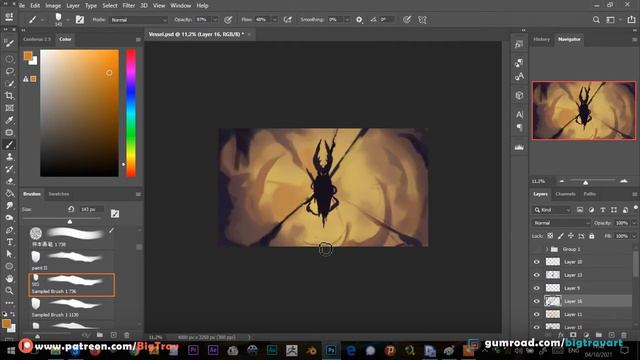Show Group 1 via its visibility box
640x360 pixels.
[x=537, y=249]
